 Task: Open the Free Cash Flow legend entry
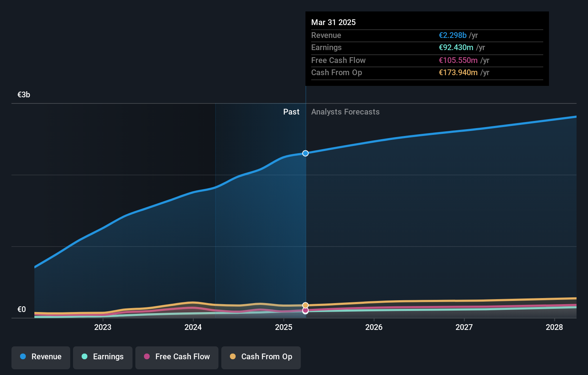[177, 357]
